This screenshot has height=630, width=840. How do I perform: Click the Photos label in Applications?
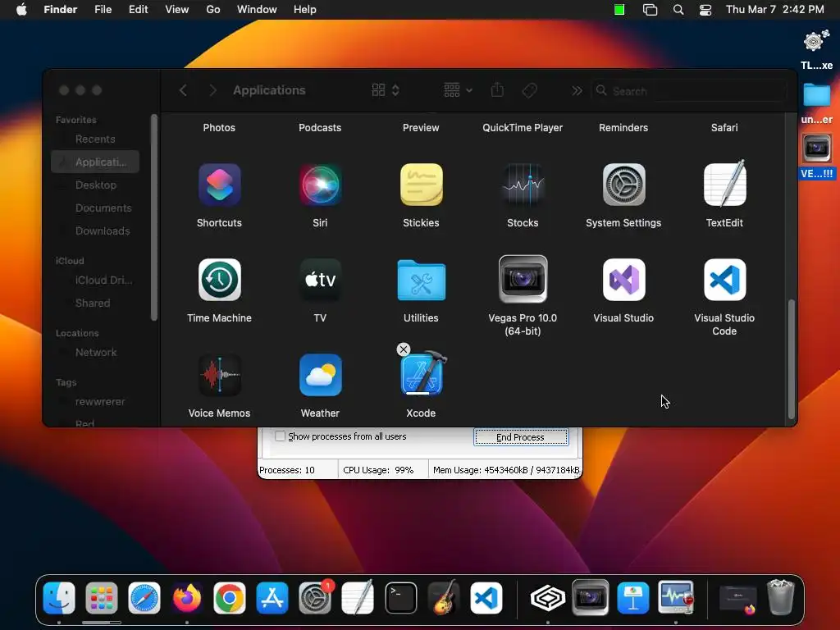pos(219,127)
